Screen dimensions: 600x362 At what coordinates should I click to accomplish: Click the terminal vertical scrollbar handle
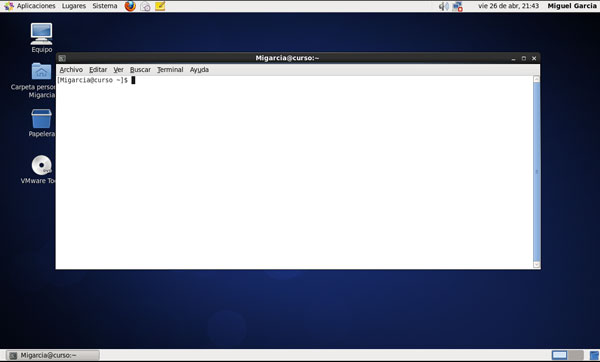[536, 172]
